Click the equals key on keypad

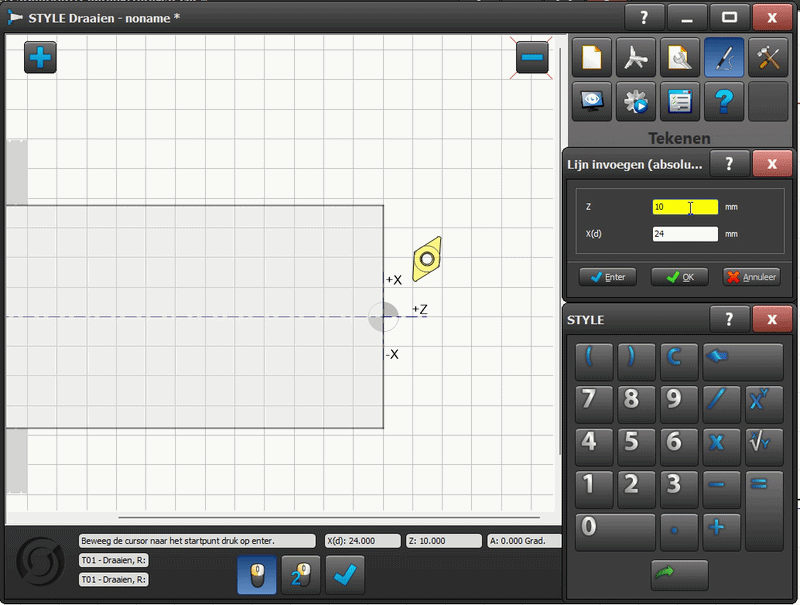[x=764, y=511]
